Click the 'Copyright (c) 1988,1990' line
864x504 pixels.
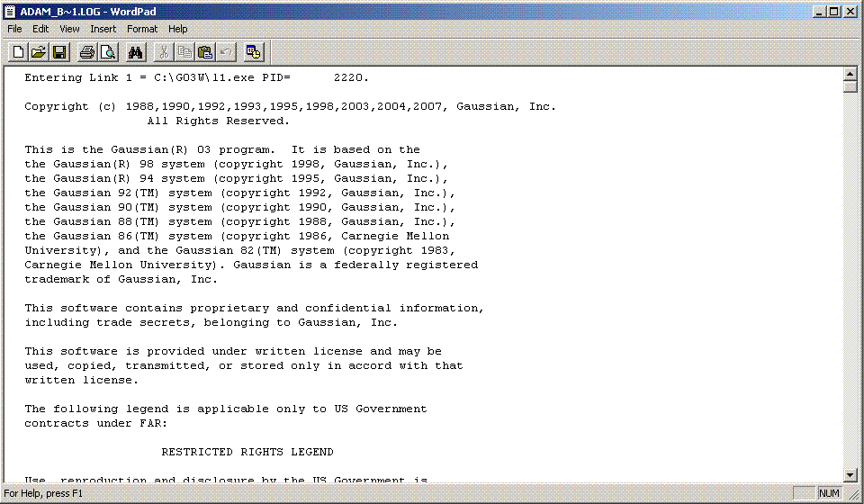(291, 107)
